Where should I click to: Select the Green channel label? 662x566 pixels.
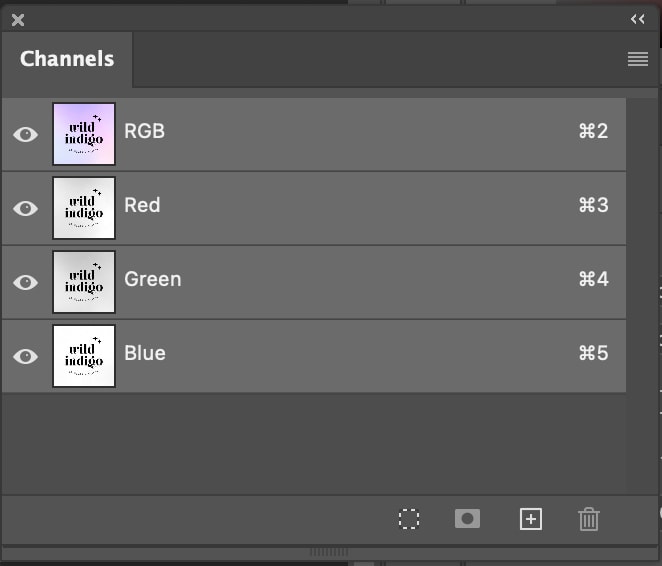click(x=153, y=280)
